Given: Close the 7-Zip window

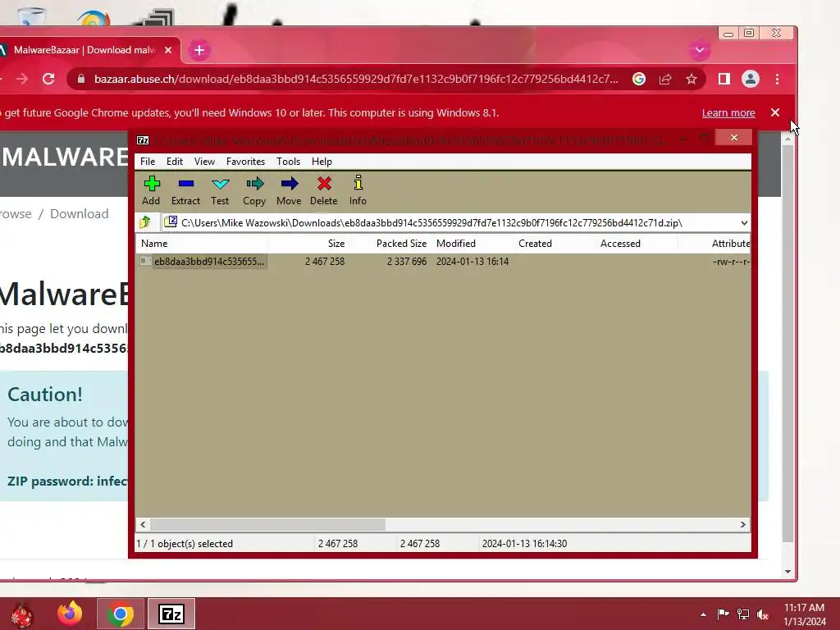Looking at the screenshot, I should click(x=734, y=138).
